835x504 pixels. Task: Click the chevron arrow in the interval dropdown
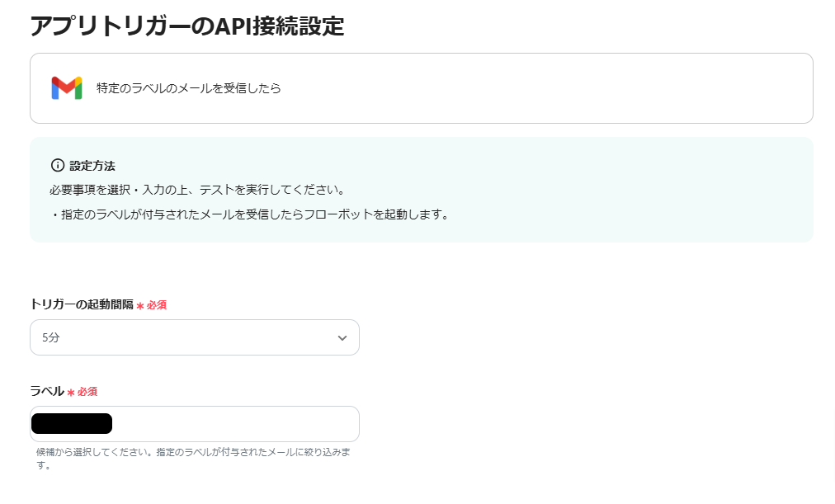[x=342, y=338]
